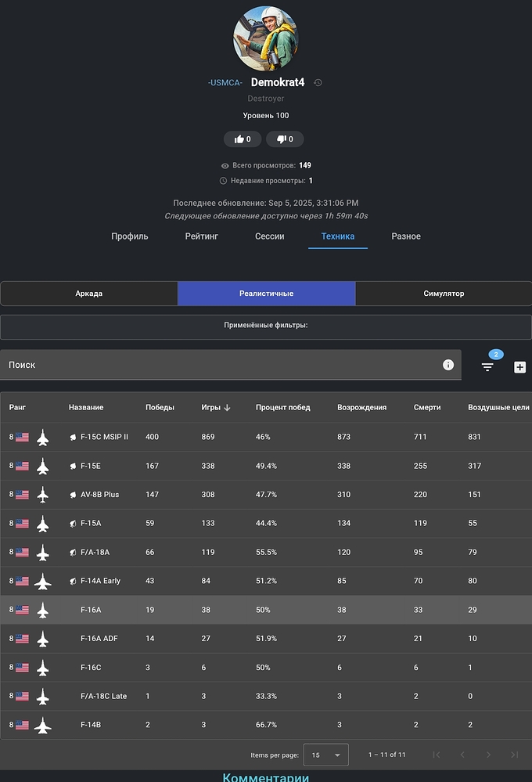Click the aircraft icon in F-15A row

(43, 524)
